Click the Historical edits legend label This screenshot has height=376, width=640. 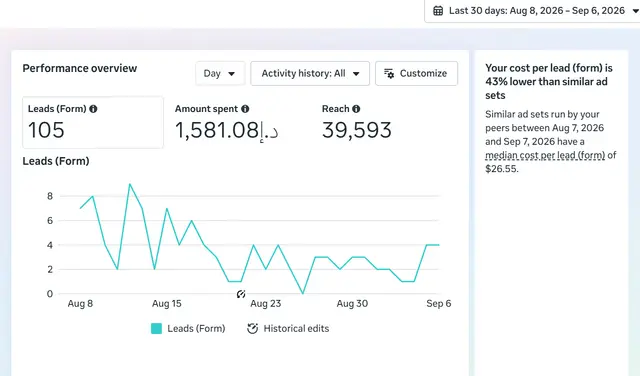pyautogui.click(x=296, y=329)
